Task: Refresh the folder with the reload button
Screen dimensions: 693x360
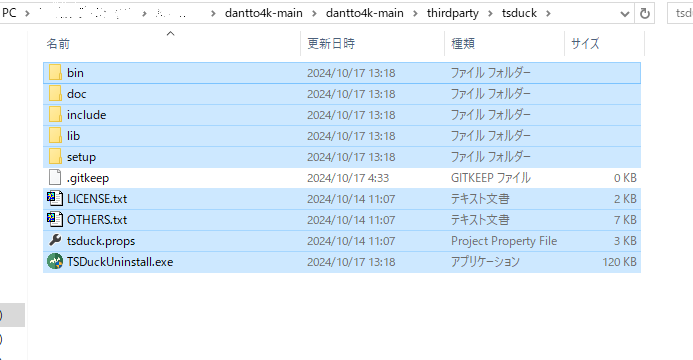Action: pyautogui.click(x=644, y=14)
